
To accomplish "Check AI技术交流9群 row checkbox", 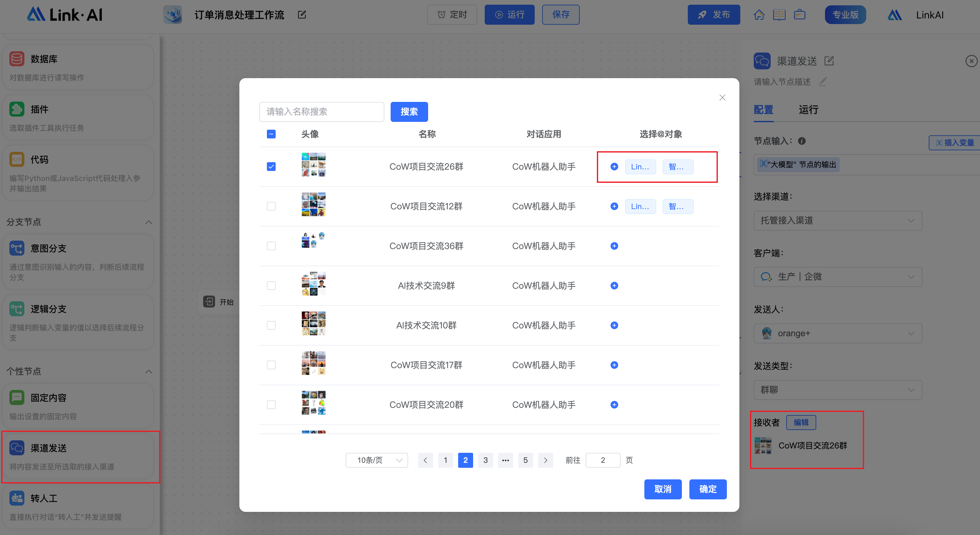I will point(271,286).
